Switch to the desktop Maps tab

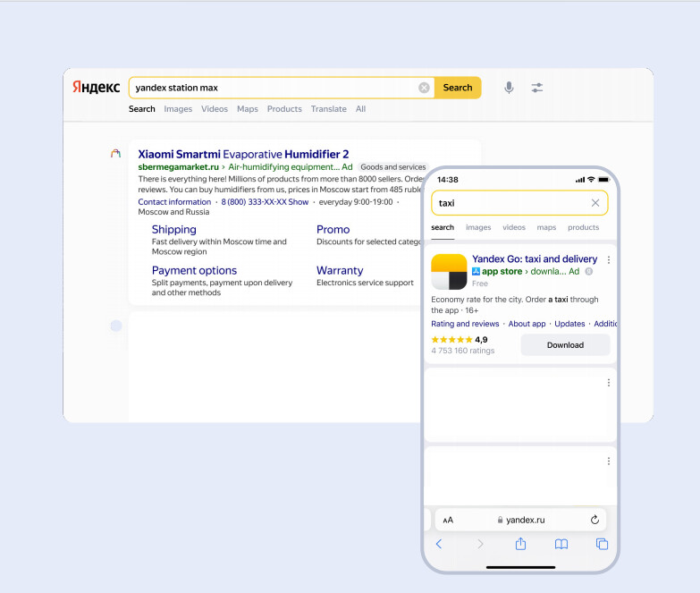247,109
